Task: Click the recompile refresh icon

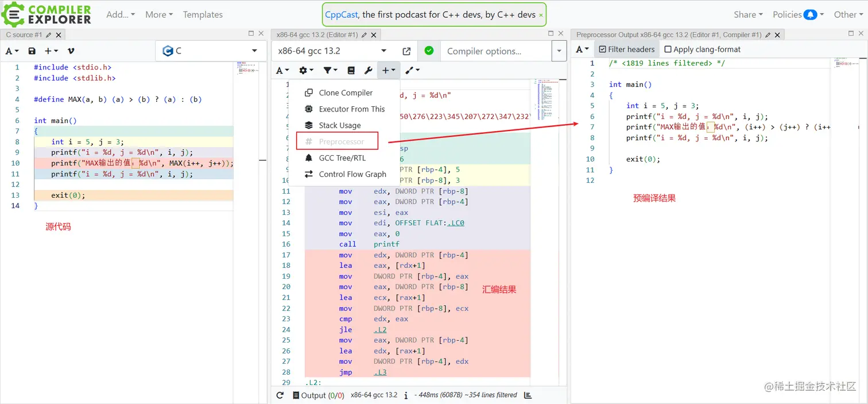Action: 280,395
